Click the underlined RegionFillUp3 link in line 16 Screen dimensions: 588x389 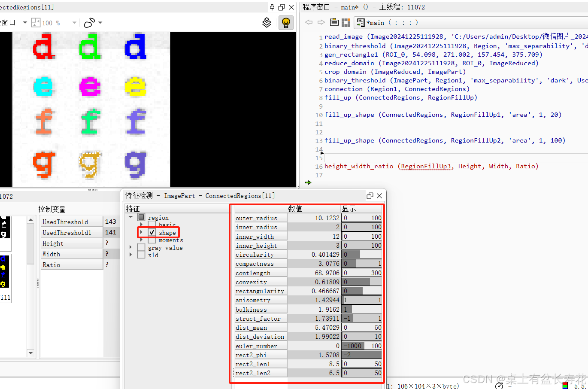click(x=425, y=166)
